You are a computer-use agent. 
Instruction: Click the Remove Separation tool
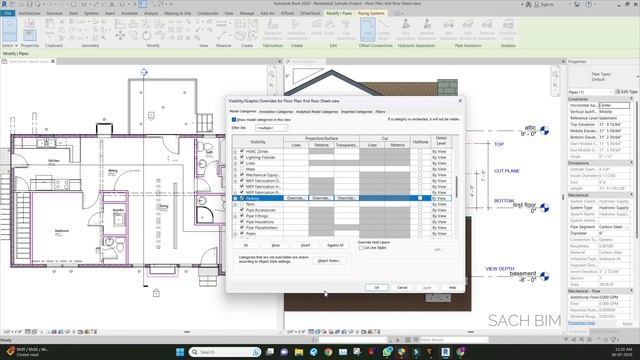427,29
